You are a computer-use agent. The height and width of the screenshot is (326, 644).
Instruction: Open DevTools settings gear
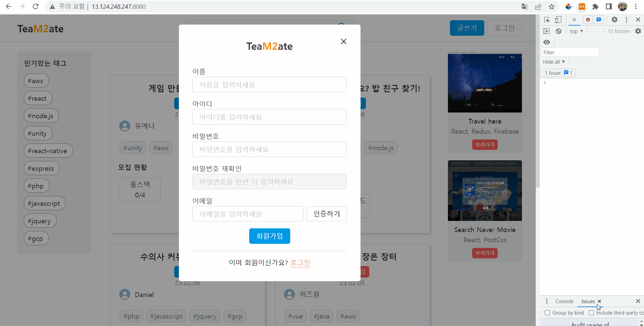(614, 20)
